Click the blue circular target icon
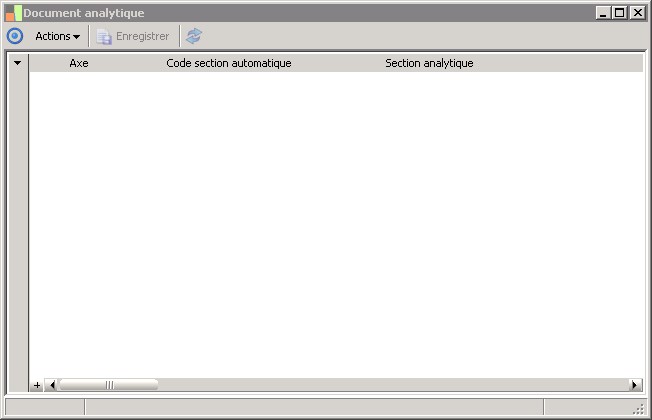 [x=15, y=36]
